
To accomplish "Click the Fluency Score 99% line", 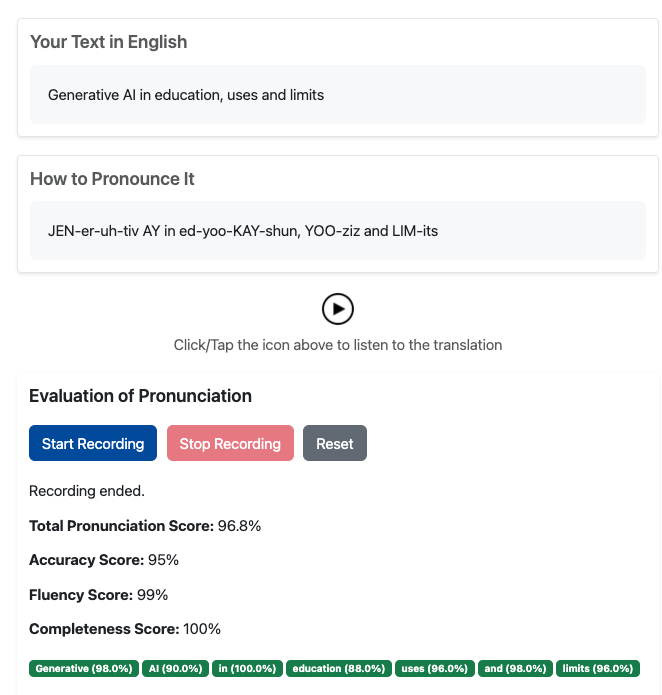I will 99,595.
